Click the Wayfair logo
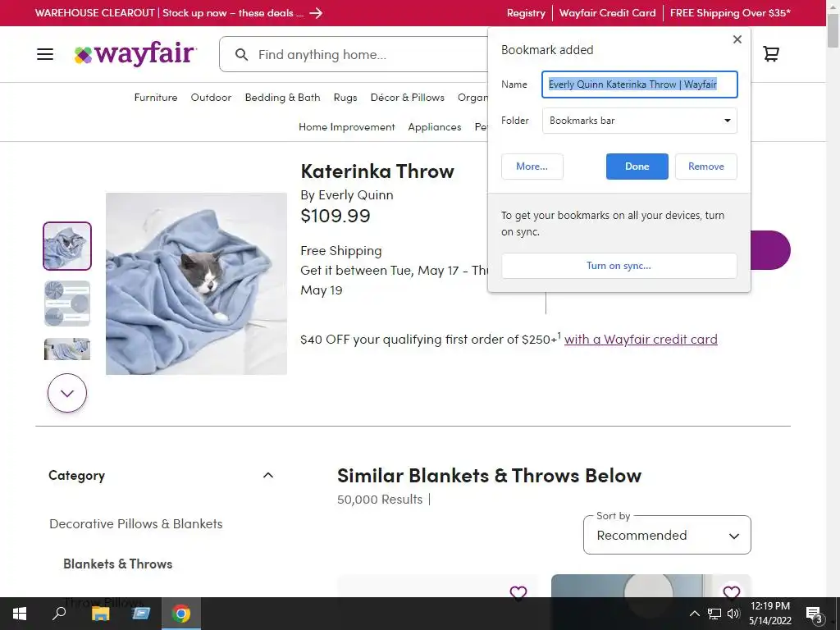 pos(135,54)
